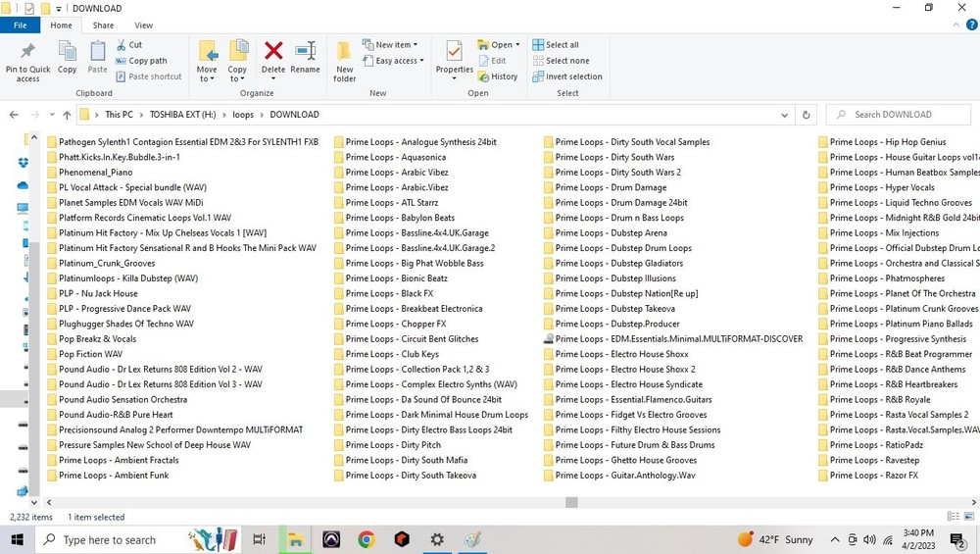Click the horizontal scrollbar thumb

tap(571, 502)
